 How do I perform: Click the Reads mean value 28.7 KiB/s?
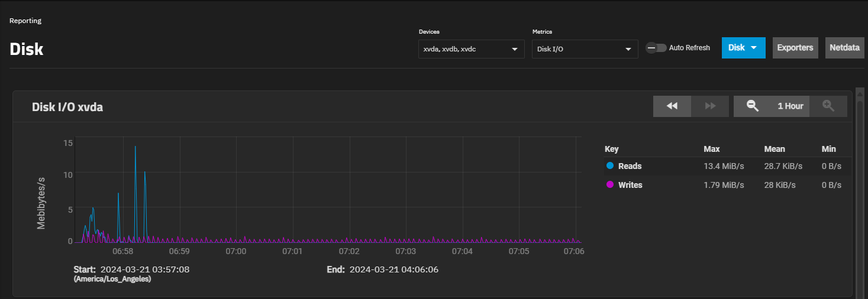[x=783, y=166]
